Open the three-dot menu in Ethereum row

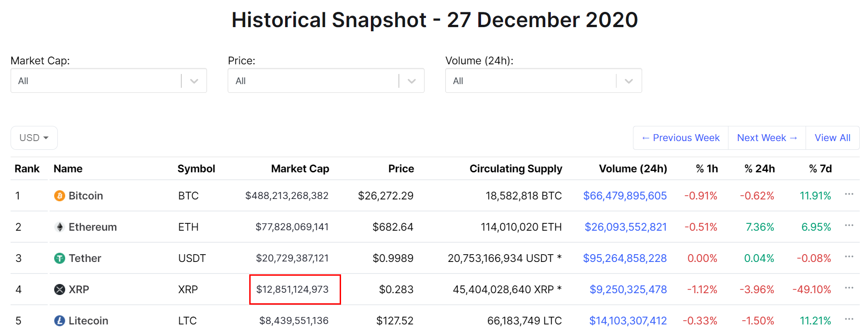point(849,226)
